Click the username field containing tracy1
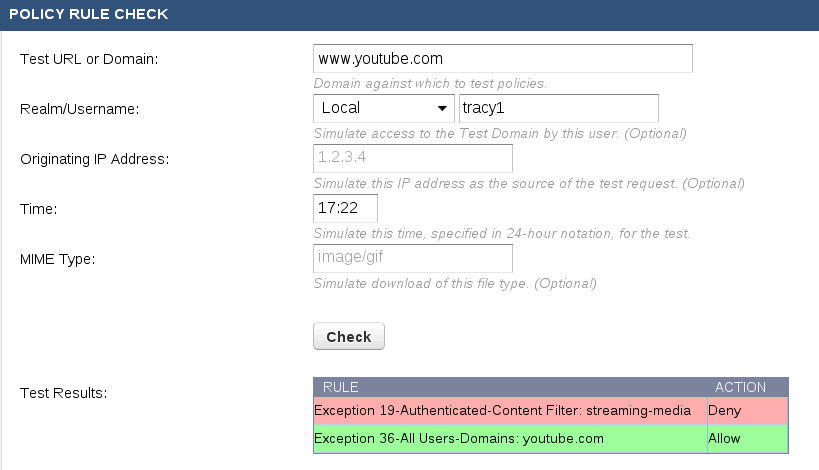Viewport: 819px width, 470px height. point(558,108)
